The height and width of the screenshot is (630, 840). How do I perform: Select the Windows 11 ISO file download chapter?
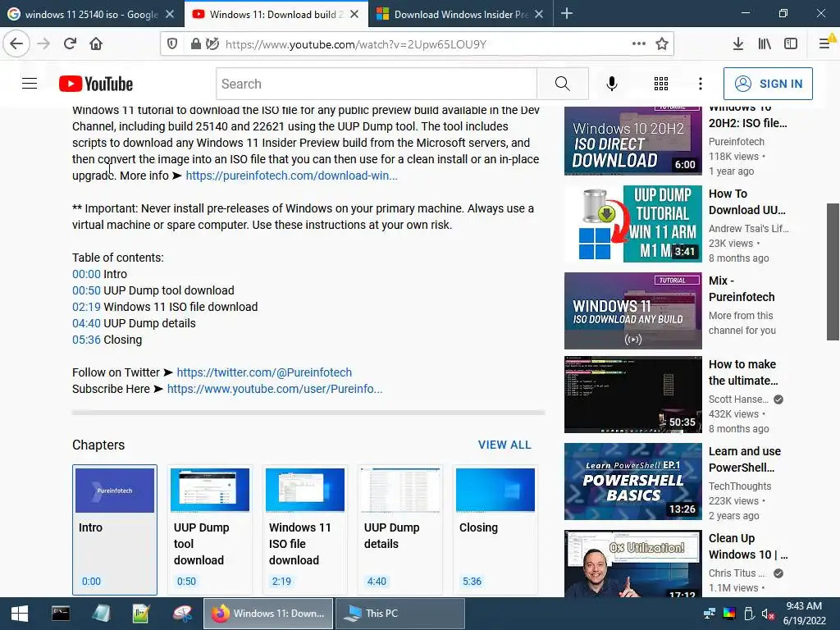click(x=305, y=530)
